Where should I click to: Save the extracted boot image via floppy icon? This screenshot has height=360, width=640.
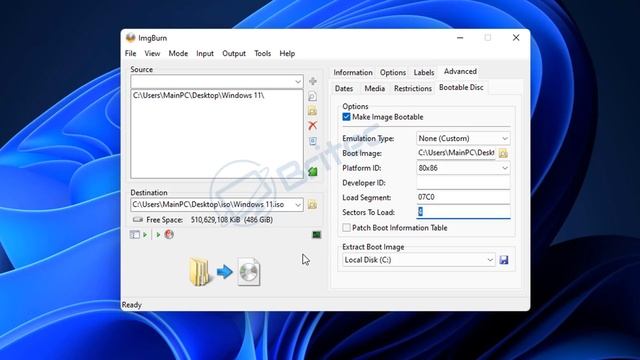coord(504,260)
